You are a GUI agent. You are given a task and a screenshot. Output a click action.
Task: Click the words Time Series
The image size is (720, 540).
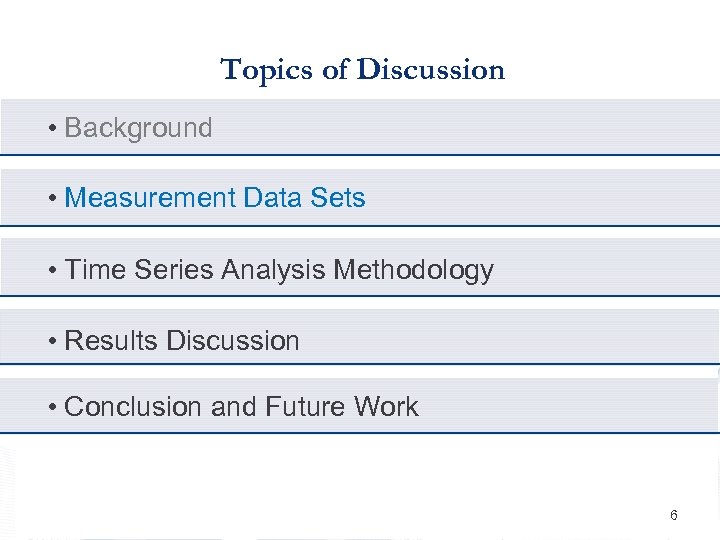tap(139, 270)
